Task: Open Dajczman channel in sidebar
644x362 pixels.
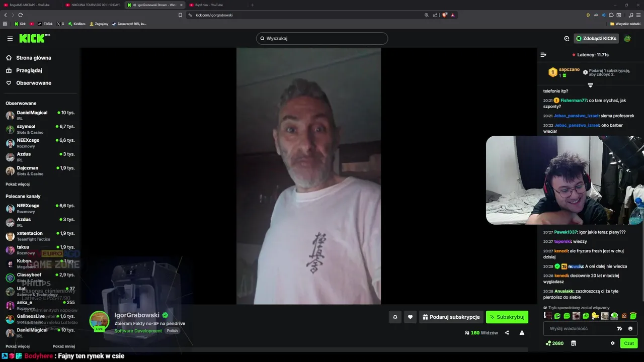Action: coord(40,170)
